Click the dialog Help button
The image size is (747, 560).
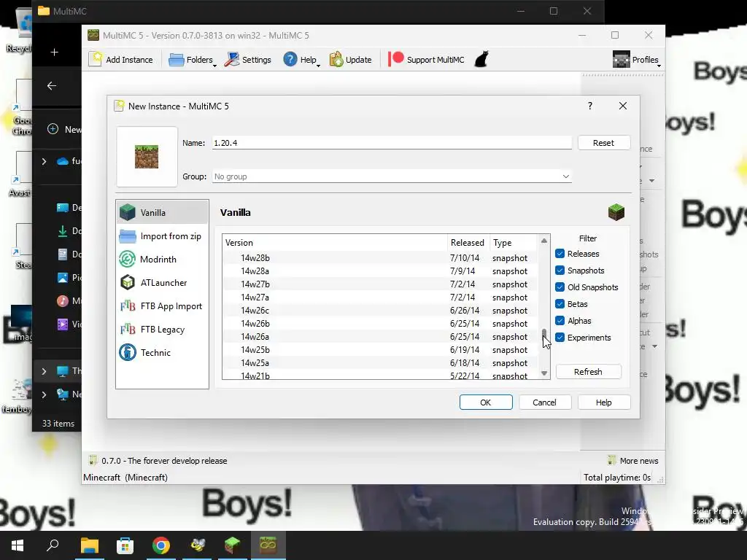point(603,402)
